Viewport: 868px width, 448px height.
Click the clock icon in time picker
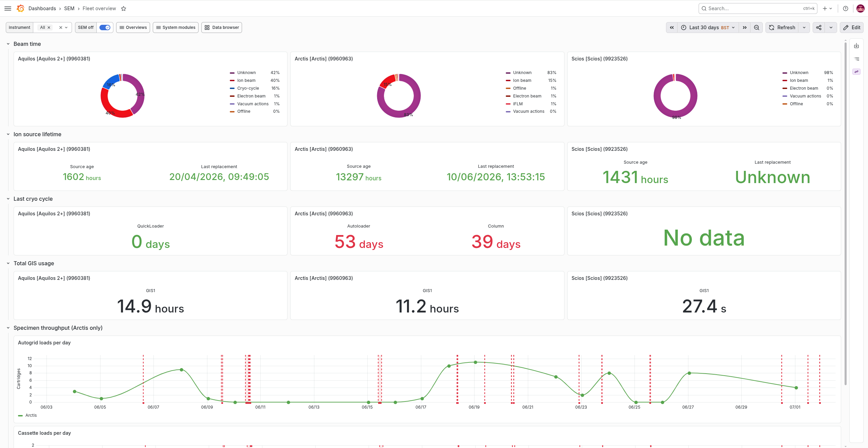pos(684,28)
